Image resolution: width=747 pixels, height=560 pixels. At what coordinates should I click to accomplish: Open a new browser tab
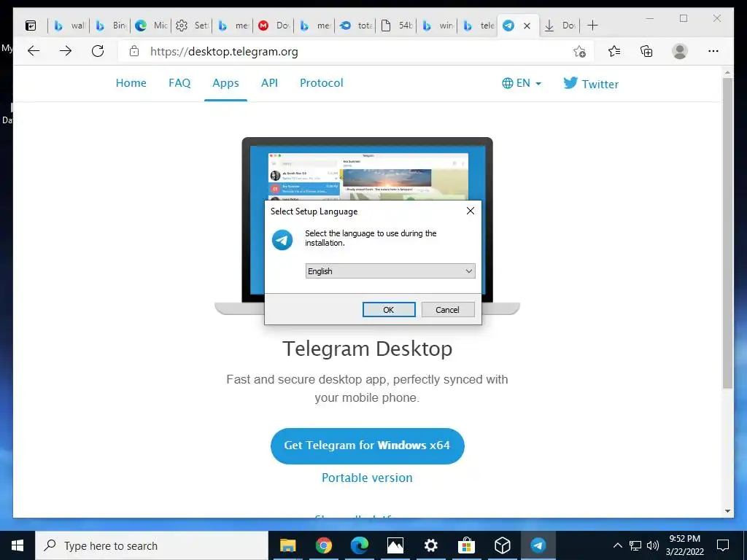click(x=592, y=26)
